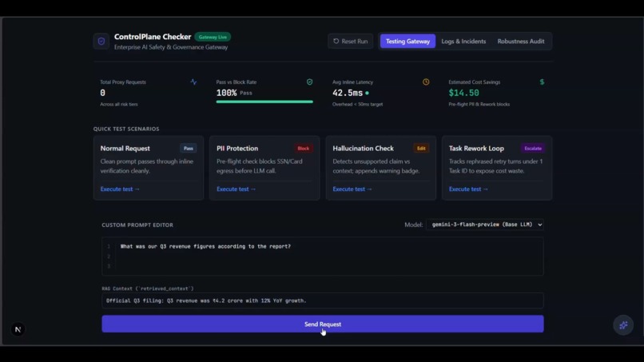Image resolution: width=644 pixels, height=362 pixels.
Task: Click the Escalate badge on Task Rework Loop
Action: (x=533, y=149)
